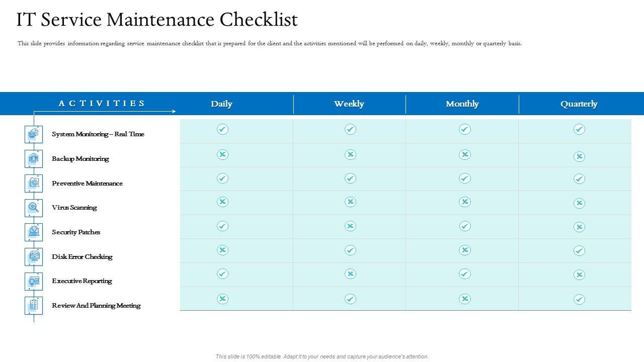The width and height of the screenshot is (644, 362).
Task: Click the Executive Reporting icon
Action: click(x=34, y=281)
